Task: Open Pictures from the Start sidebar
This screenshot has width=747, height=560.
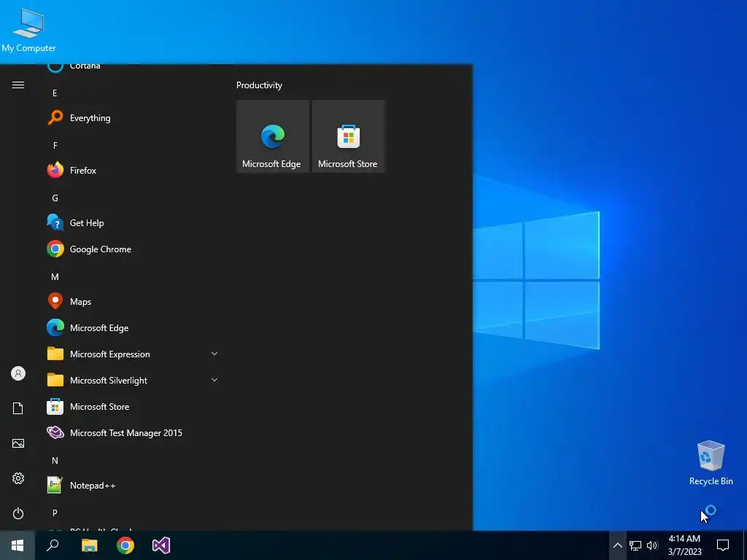Action: point(18,443)
